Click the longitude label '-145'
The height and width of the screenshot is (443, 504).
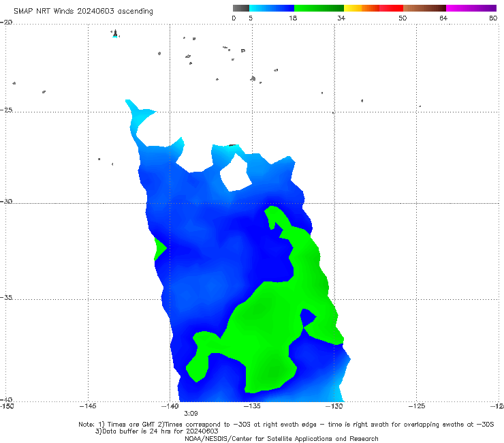tap(88, 406)
